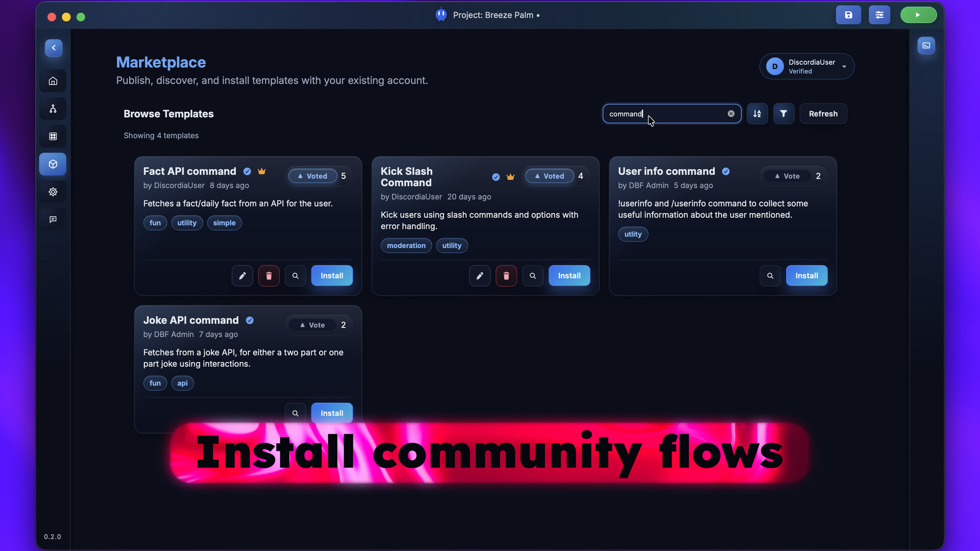980x551 pixels.
Task: Upvote the Joke API command template
Action: point(311,324)
